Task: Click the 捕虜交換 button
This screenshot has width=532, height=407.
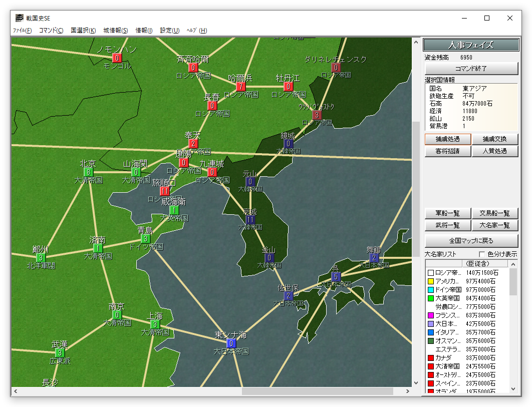Action: 494,139
